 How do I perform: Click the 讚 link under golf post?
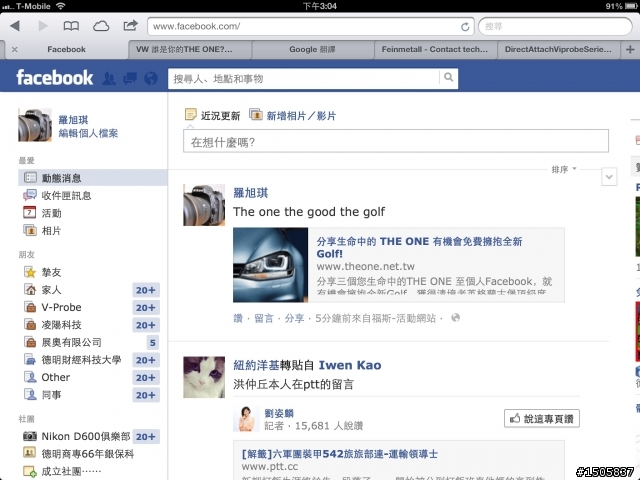(x=238, y=318)
